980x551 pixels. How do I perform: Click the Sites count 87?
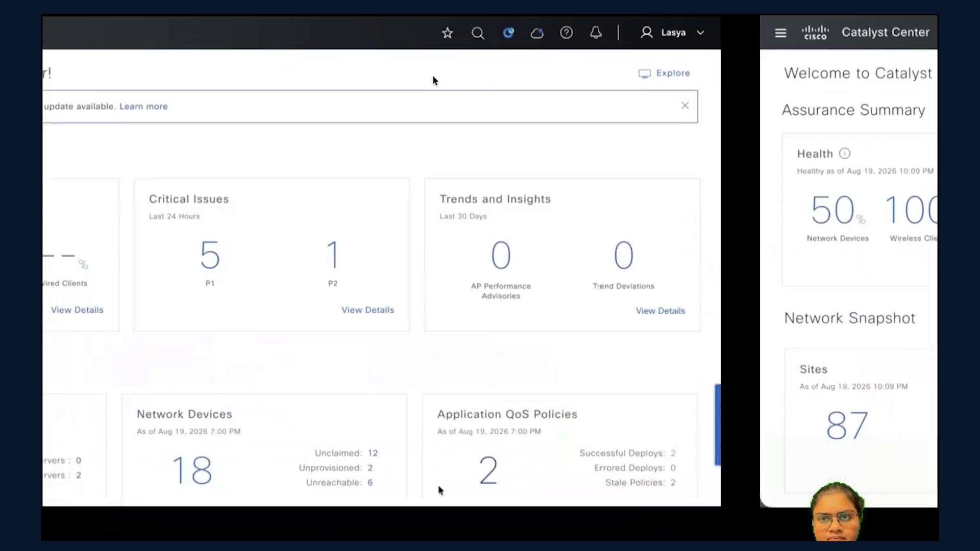847,425
